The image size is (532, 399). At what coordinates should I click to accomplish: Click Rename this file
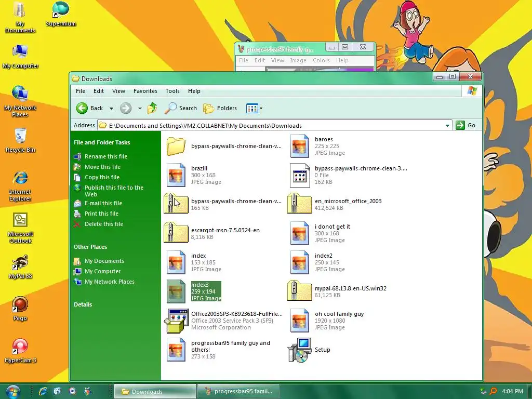coord(106,156)
